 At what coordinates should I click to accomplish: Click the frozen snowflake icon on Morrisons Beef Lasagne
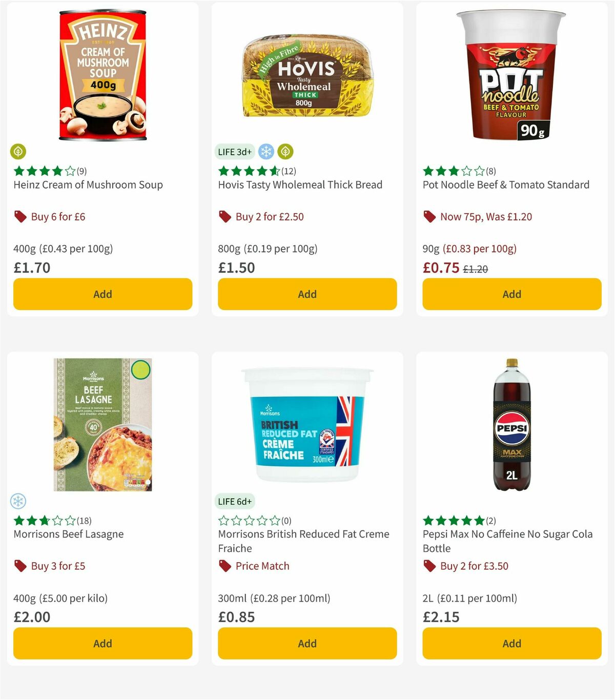(18, 501)
